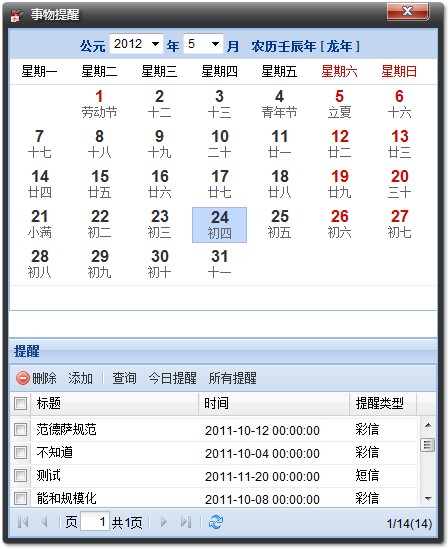Go to the first page arrow icon
Image resolution: width=448 pixels, height=549 pixels.
pyautogui.click(x=23, y=522)
